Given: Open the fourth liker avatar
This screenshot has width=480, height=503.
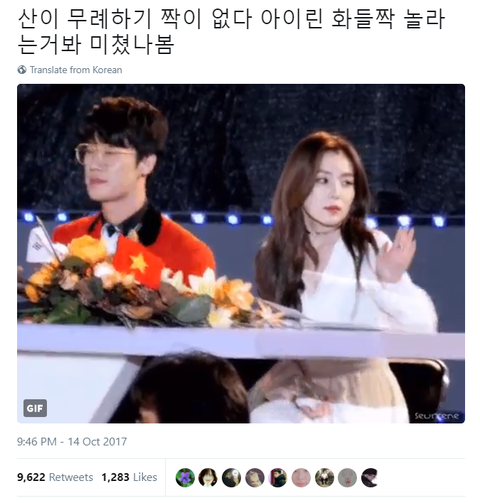Looking at the screenshot, I should point(255,477).
